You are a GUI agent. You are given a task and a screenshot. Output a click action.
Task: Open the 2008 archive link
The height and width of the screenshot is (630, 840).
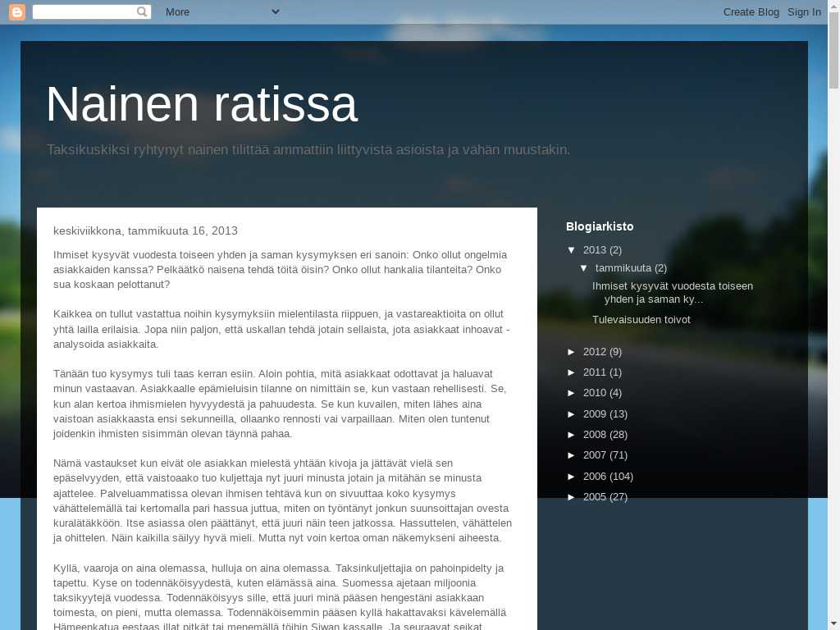tap(594, 434)
